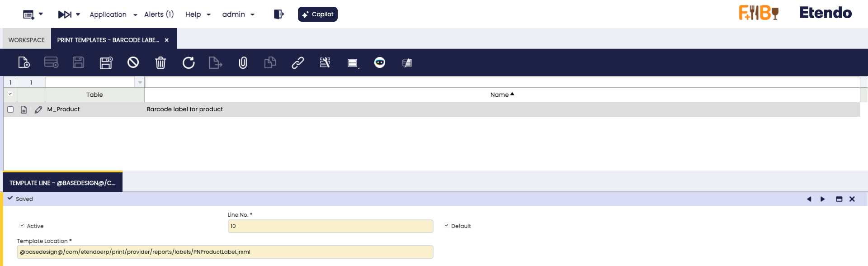Uncheck the Active checkbox
This screenshot has width=868, height=266.
[22, 226]
